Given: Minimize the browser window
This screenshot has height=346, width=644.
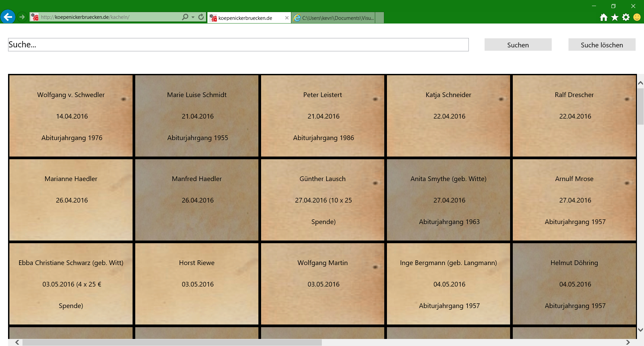Looking at the screenshot, I should 594,6.
